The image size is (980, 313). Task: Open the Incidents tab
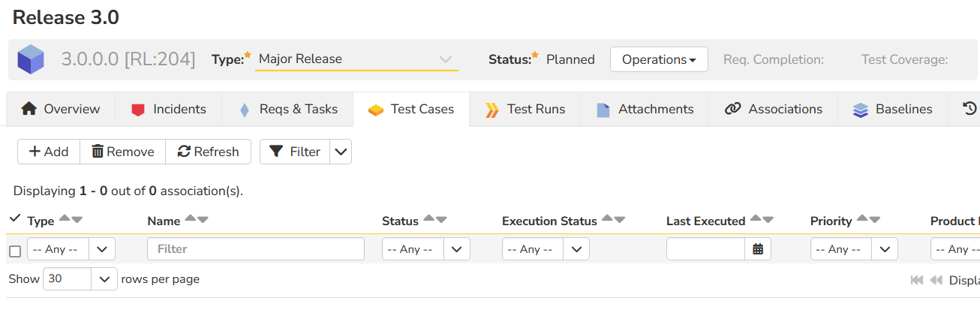pyautogui.click(x=168, y=110)
